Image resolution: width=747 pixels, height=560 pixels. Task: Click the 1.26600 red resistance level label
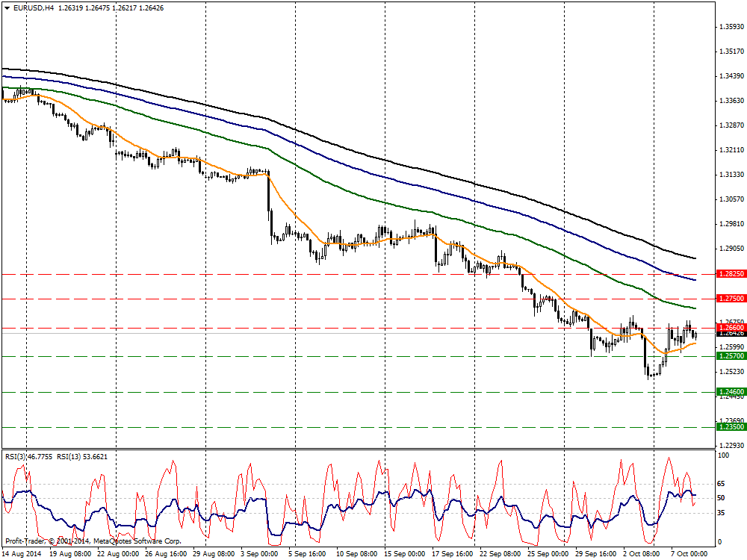tap(731, 327)
